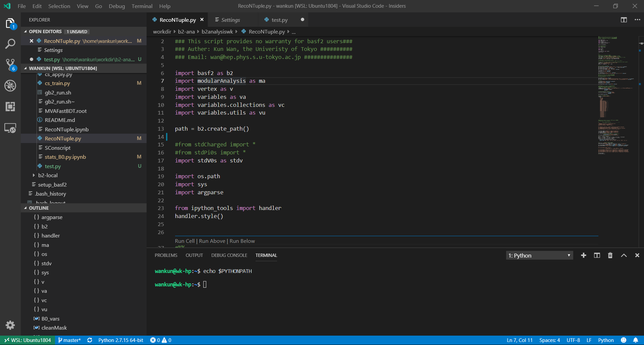Show problems via the errors and warnings indicator
This screenshot has height=345, width=644.
(x=160, y=340)
